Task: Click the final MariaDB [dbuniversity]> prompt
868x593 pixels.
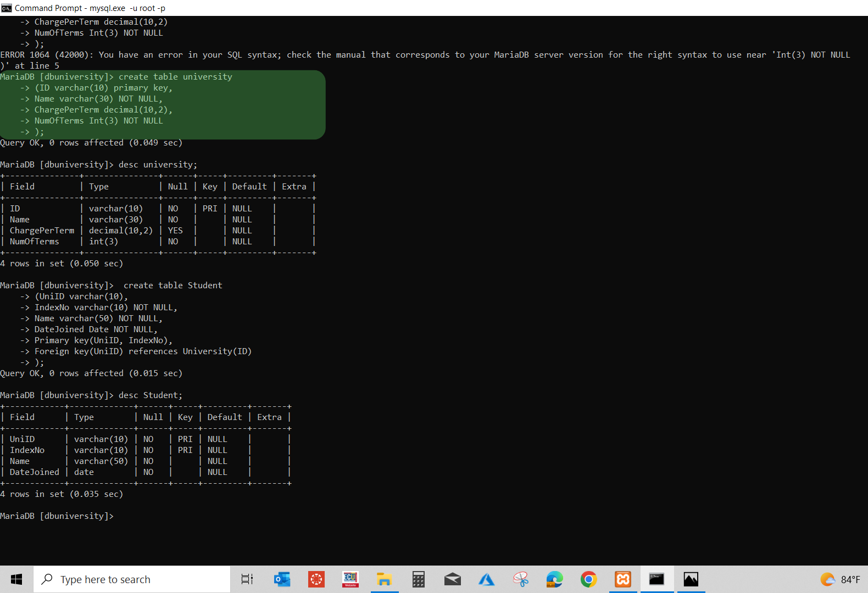Action: [x=57, y=516]
